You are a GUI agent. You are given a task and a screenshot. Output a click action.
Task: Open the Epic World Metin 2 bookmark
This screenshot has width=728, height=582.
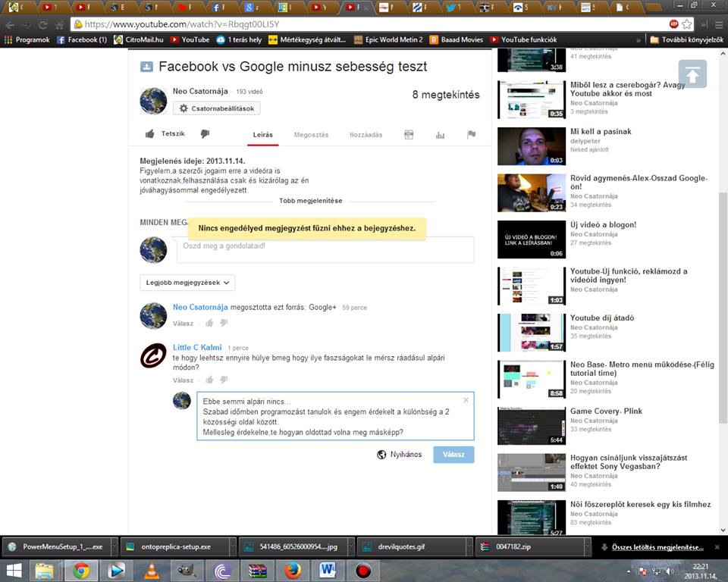(388, 40)
